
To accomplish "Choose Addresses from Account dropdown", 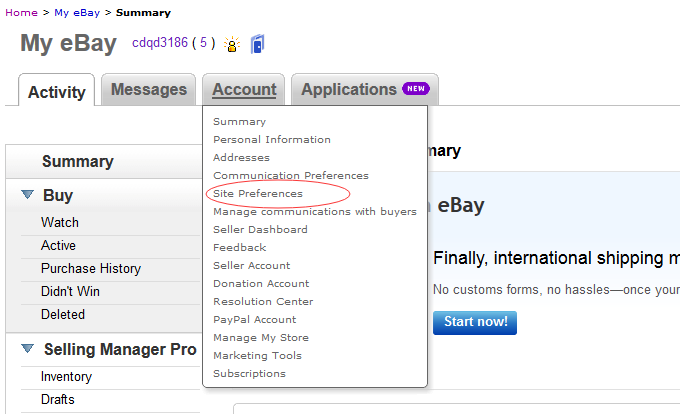I will coord(241,158).
